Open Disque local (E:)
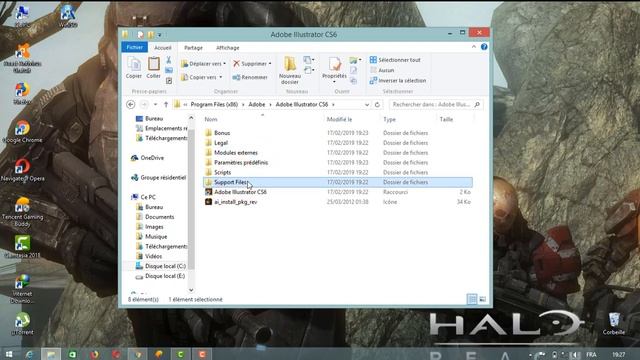This screenshot has width=640, height=360. click(164, 276)
